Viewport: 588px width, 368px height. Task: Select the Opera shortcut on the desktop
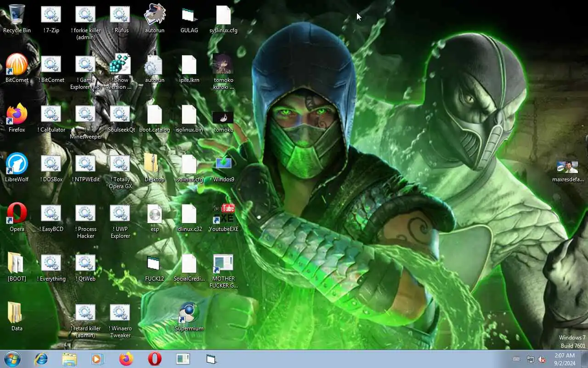coord(17,218)
